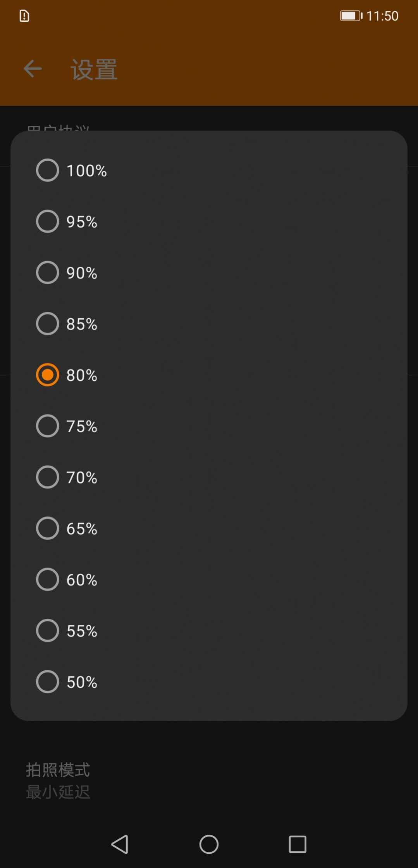
Task: Tap the clock showing 11:50
Action: [382, 16]
